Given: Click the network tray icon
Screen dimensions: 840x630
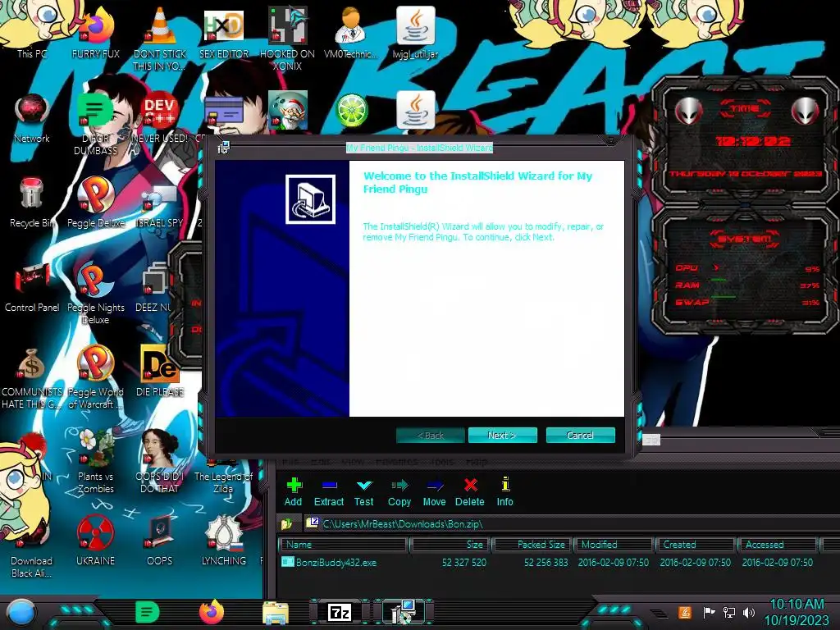Looking at the screenshot, I should tap(729, 612).
